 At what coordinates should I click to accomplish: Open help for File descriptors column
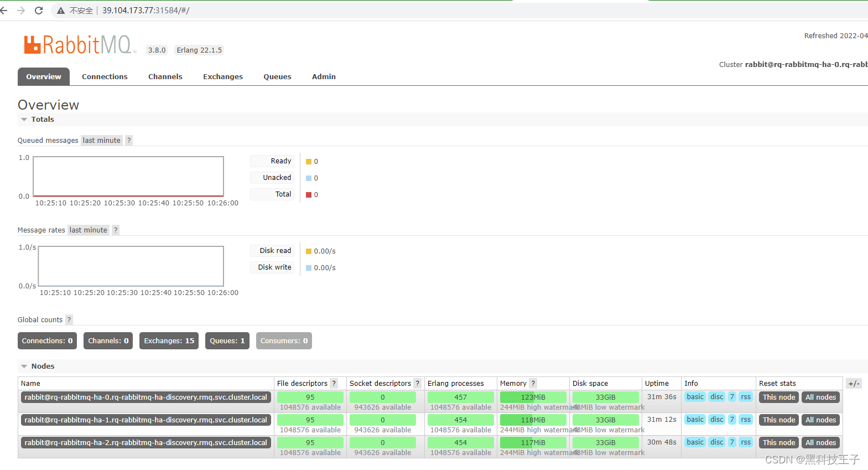[334, 384]
